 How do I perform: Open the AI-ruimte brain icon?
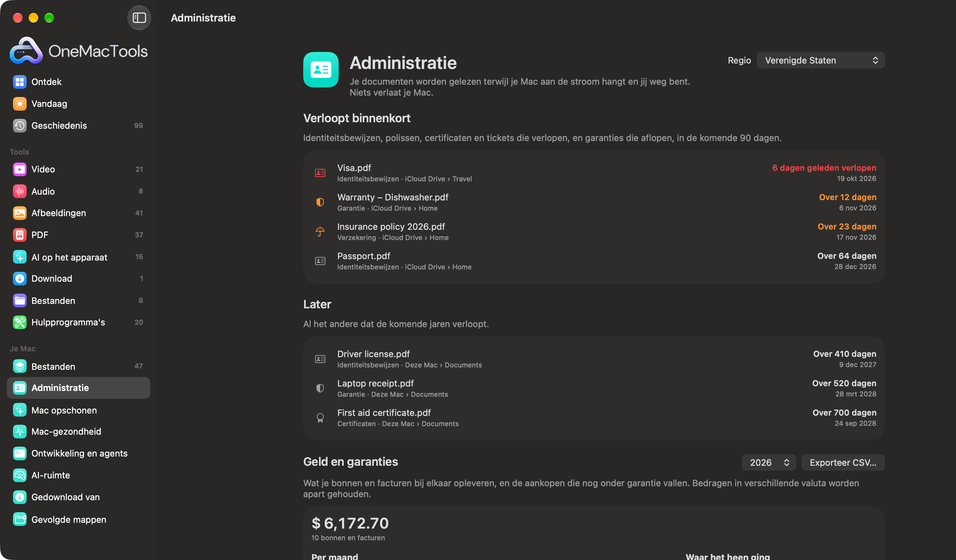pyautogui.click(x=20, y=475)
